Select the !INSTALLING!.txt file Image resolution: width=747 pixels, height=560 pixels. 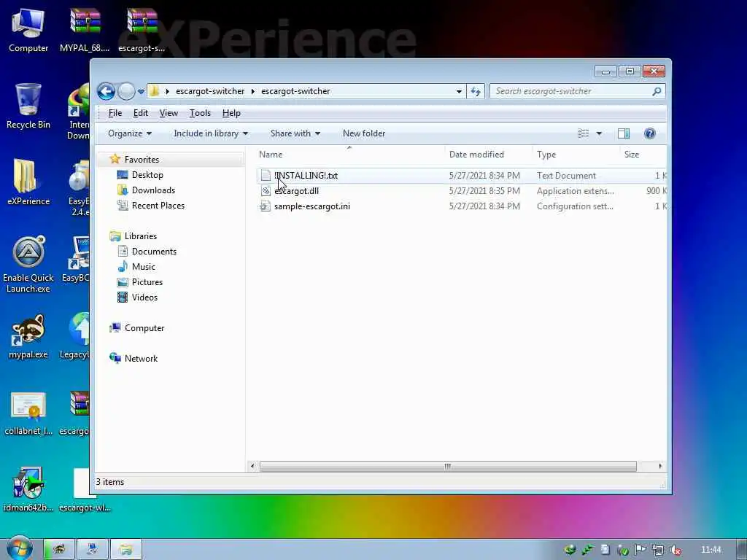click(x=306, y=176)
